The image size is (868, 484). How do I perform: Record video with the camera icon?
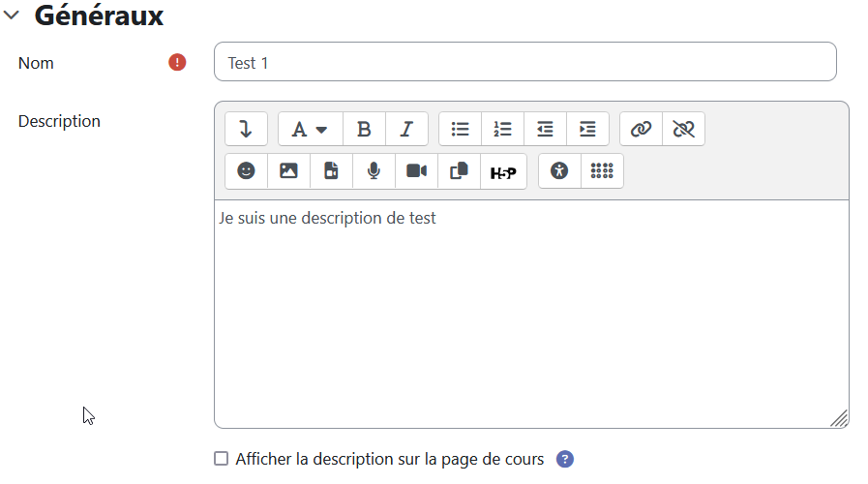[x=416, y=171]
